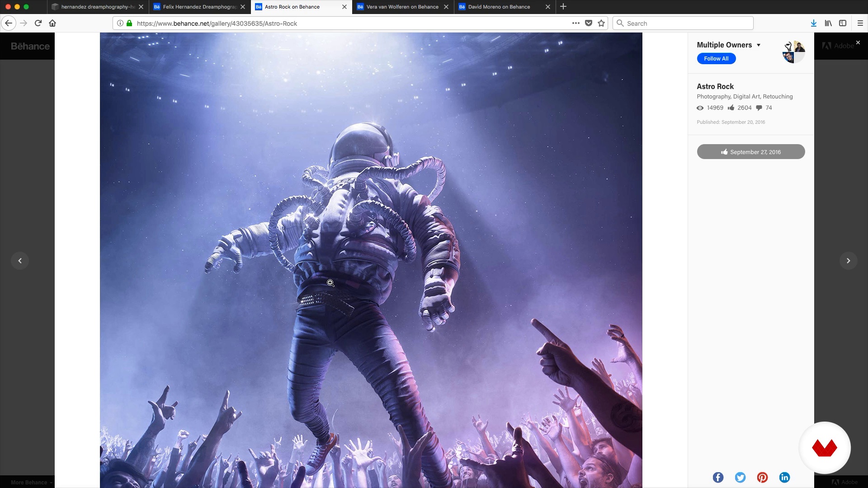Toggle the browser sidebar
The image size is (868, 488).
pos(843,23)
